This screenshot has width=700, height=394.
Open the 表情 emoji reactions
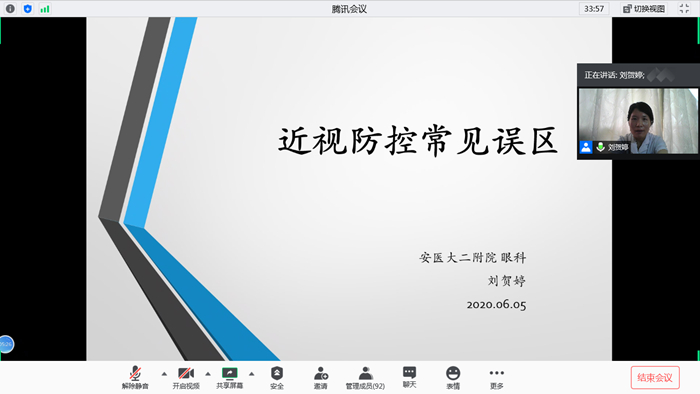[x=453, y=377]
